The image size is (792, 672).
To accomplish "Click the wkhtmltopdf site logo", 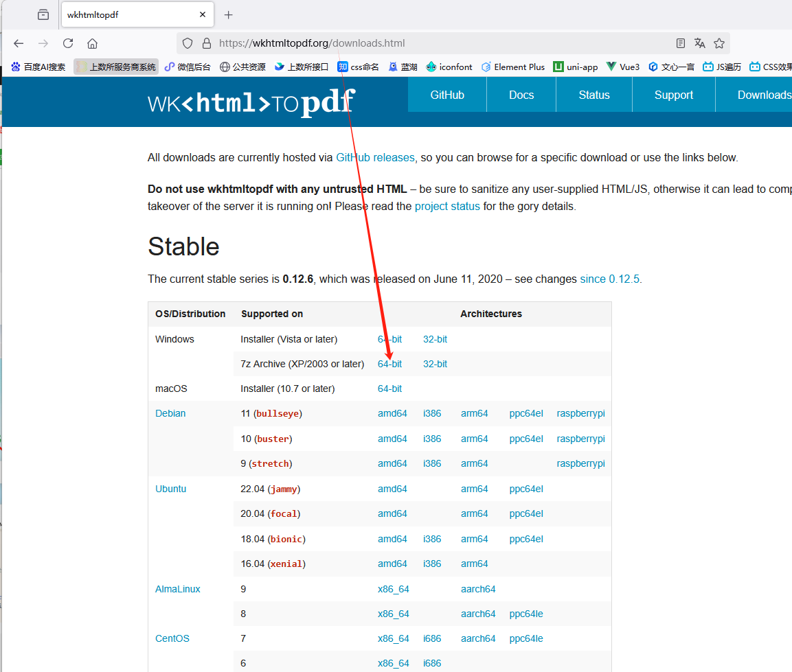I will [x=251, y=102].
